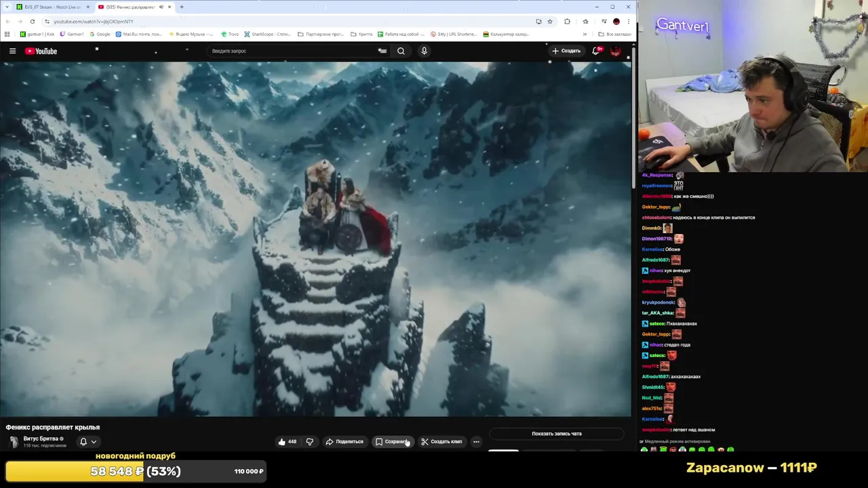Open the Яндекс Музыка bookmark
Viewport: 868px width, 488px height.
(x=191, y=34)
